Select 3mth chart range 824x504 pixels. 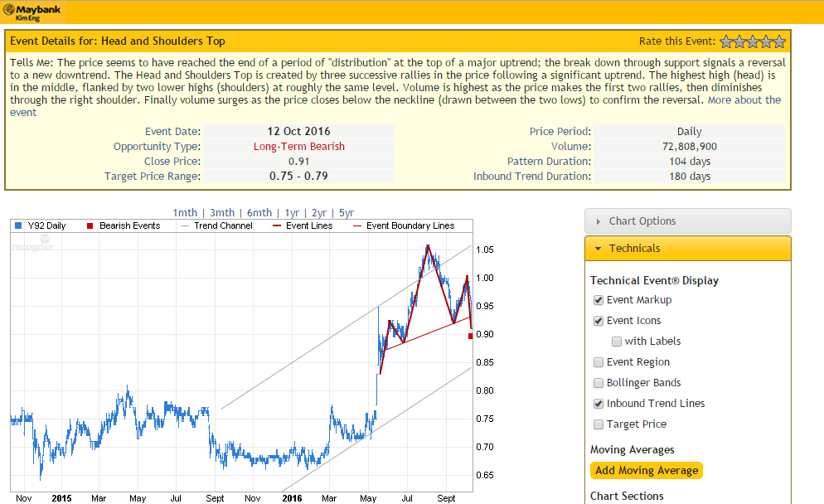point(222,213)
